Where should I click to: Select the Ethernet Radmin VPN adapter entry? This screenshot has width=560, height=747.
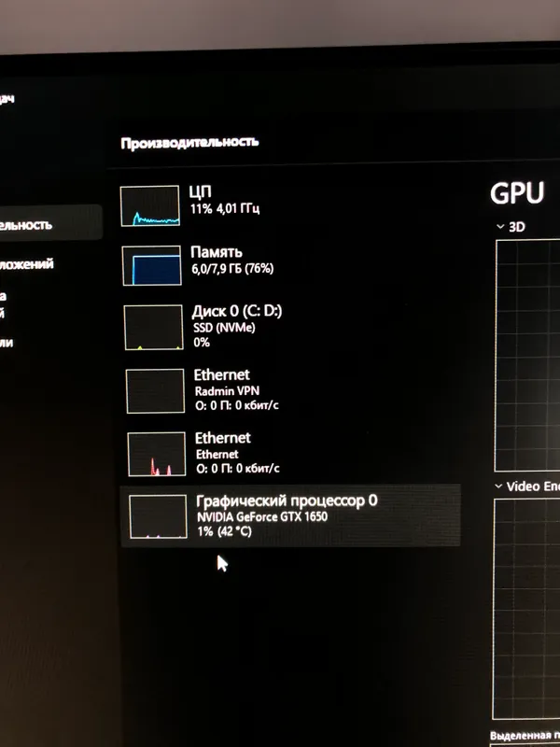(x=289, y=390)
